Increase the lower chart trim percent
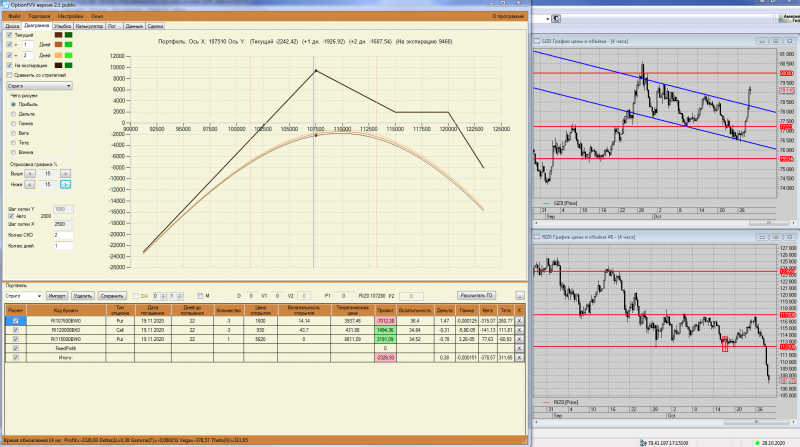 tap(65, 185)
